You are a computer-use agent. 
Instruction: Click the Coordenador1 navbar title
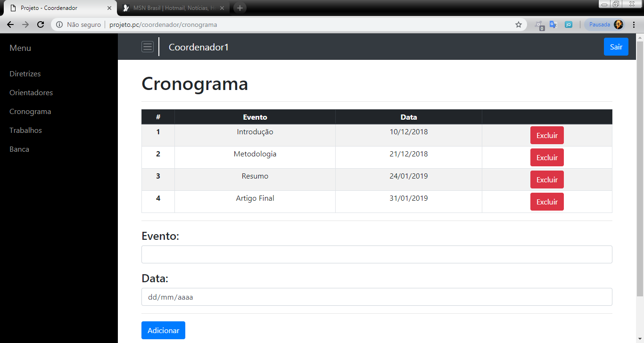click(198, 47)
